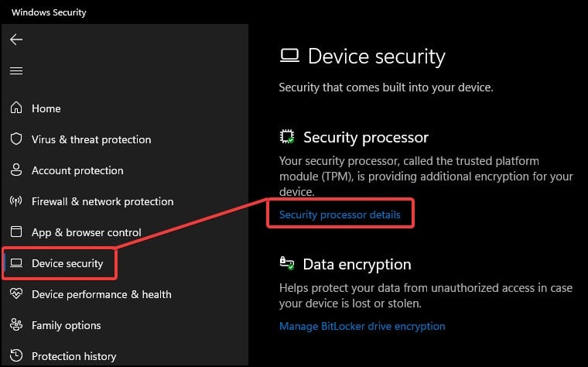588x367 pixels.
Task: Click the Device performance & health heart icon
Action: tap(16, 294)
